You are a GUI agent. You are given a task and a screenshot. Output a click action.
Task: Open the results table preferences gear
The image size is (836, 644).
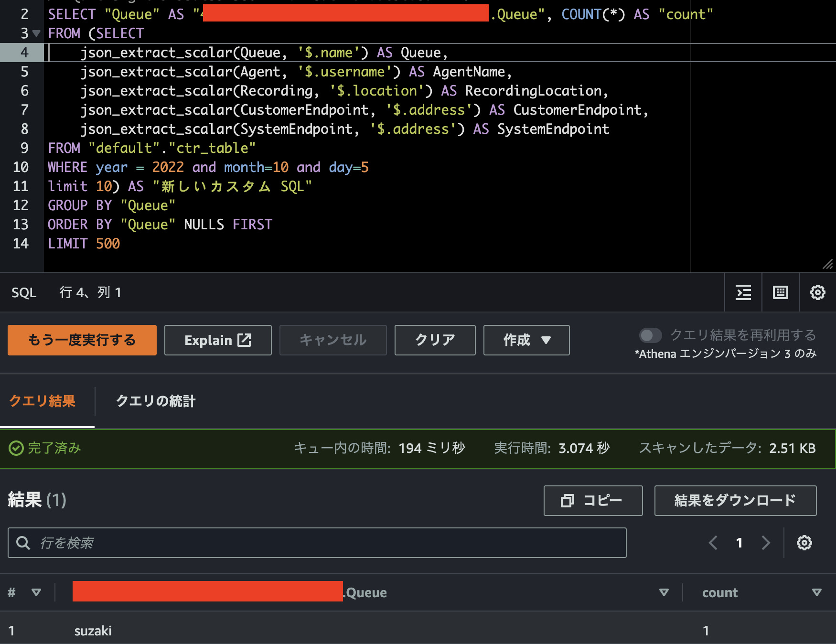pyautogui.click(x=804, y=543)
